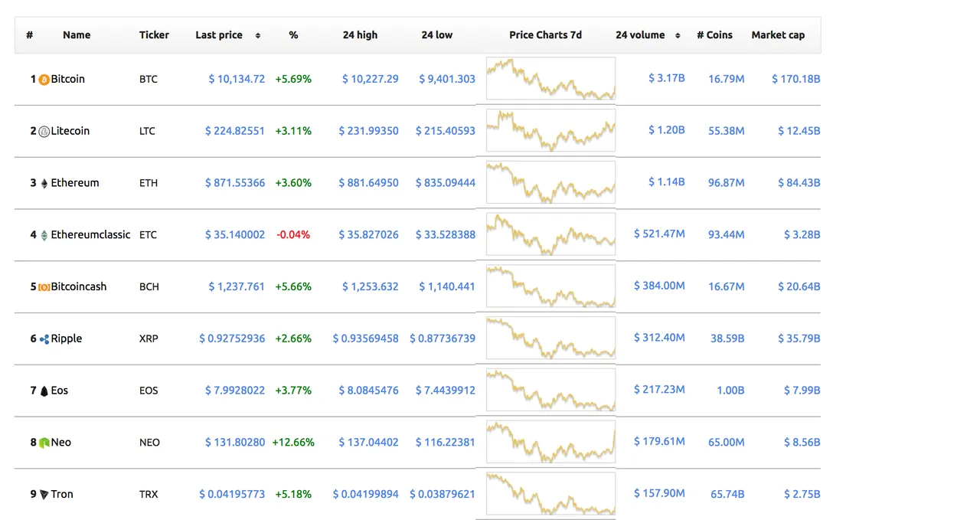The width and height of the screenshot is (980, 520).
Task: Open the Tron name link
Action: point(62,494)
